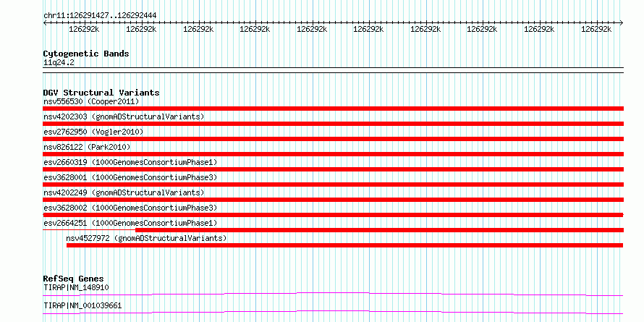The image size is (644, 322).
Task: Click the red bar under nsv4202249
Action: pyautogui.click(x=333, y=200)
